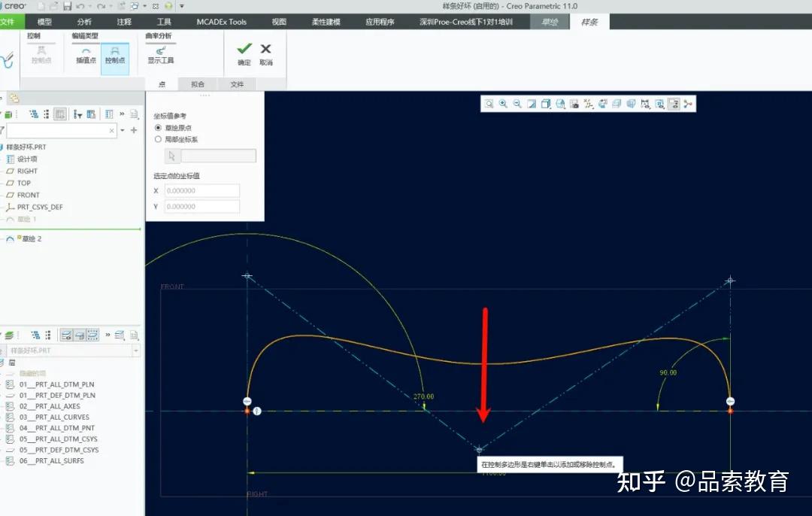Toggle plane display in graphics toolbar
The height and width of the screenshot is (516, 812).
click(604, 103)
